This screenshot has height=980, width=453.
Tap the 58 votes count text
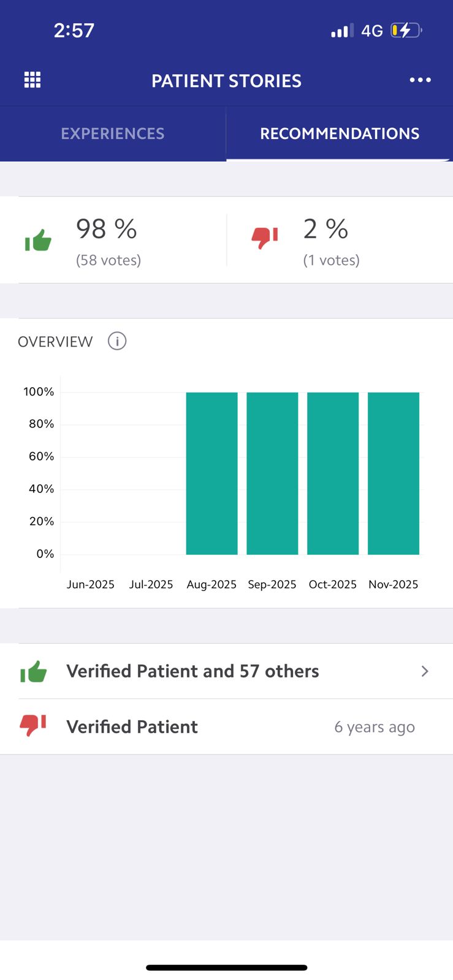(108, 260)
